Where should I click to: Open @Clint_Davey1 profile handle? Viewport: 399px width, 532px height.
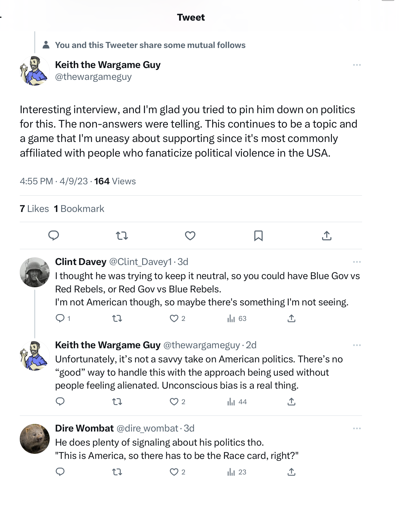[140, 262]
